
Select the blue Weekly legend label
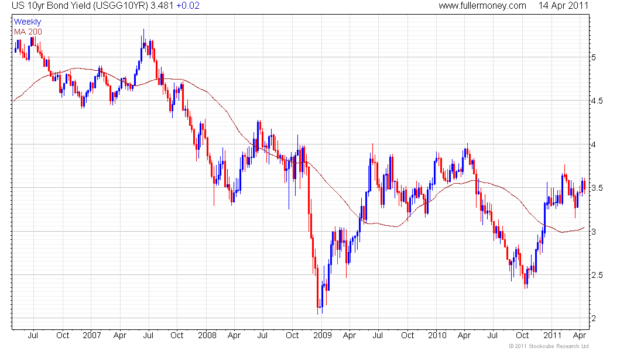click(x=28, y=22)
